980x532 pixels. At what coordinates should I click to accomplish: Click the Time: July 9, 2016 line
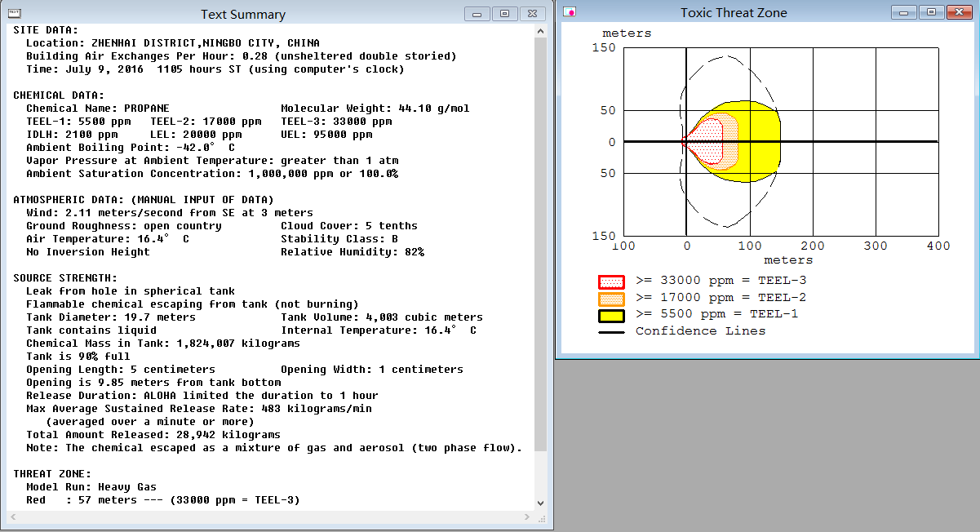pyautogui.click(x=215, y=69)
